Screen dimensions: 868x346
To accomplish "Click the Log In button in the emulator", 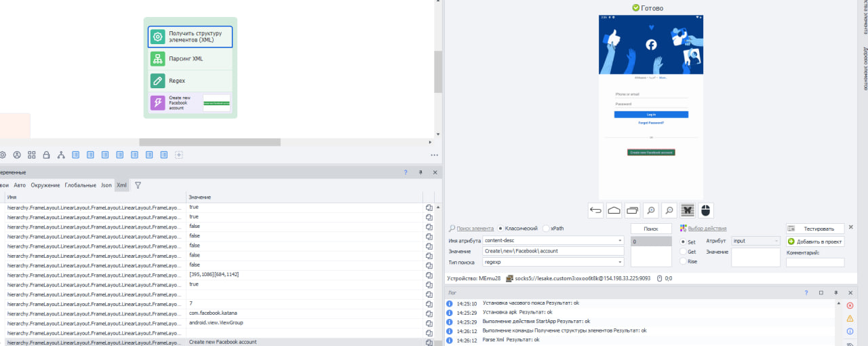I will pyautogui.click(x=651, y=115).
